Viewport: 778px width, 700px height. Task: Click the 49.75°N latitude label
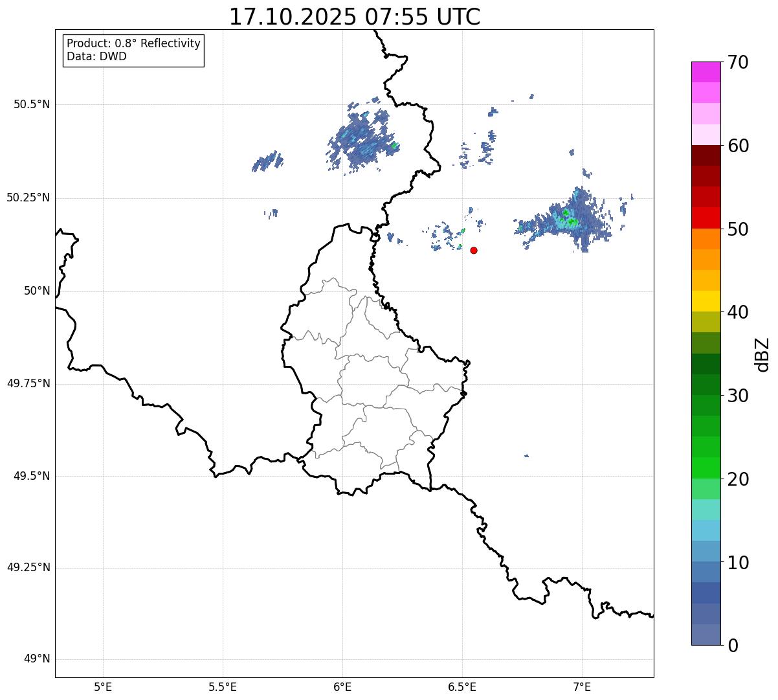coord(28,383)
